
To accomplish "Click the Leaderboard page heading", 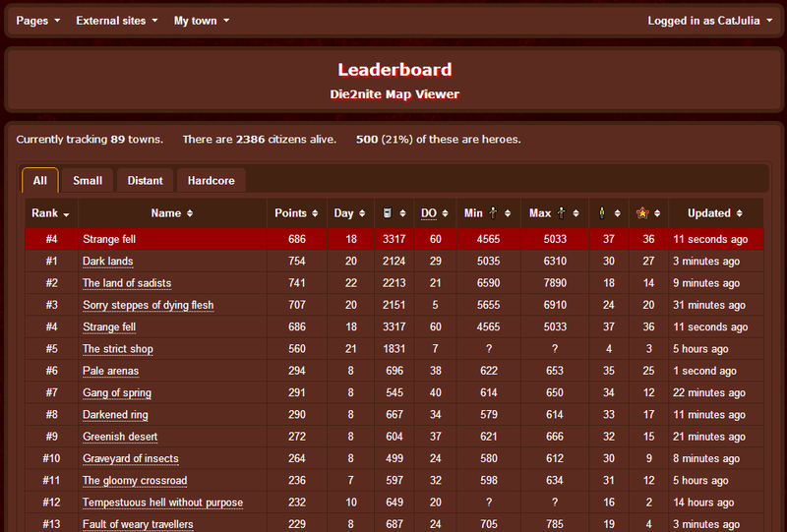I will click(394, 70).
